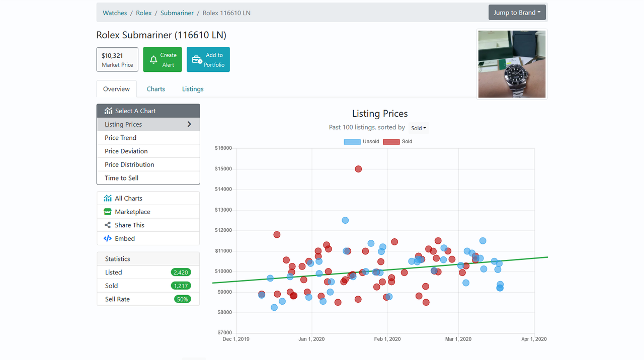Select Listing Prices chart option
The width and height of the screenshot is (644, 360).
click(x=148, y=124)
